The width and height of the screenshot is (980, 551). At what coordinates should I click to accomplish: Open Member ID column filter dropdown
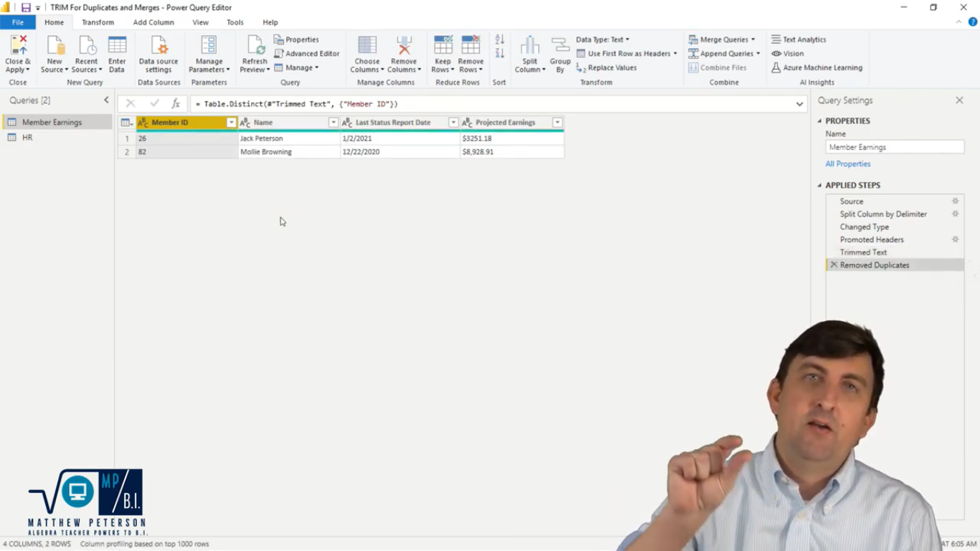coord(231,123)
